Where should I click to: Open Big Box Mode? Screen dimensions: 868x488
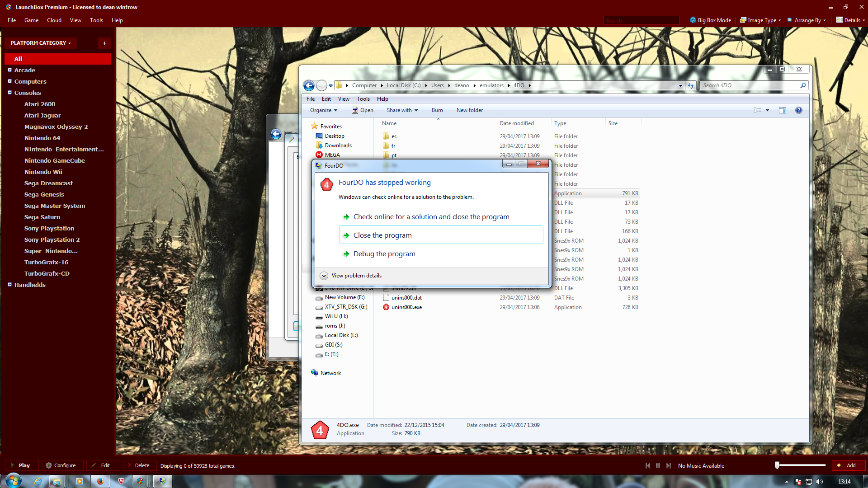[x=710, y=20]
